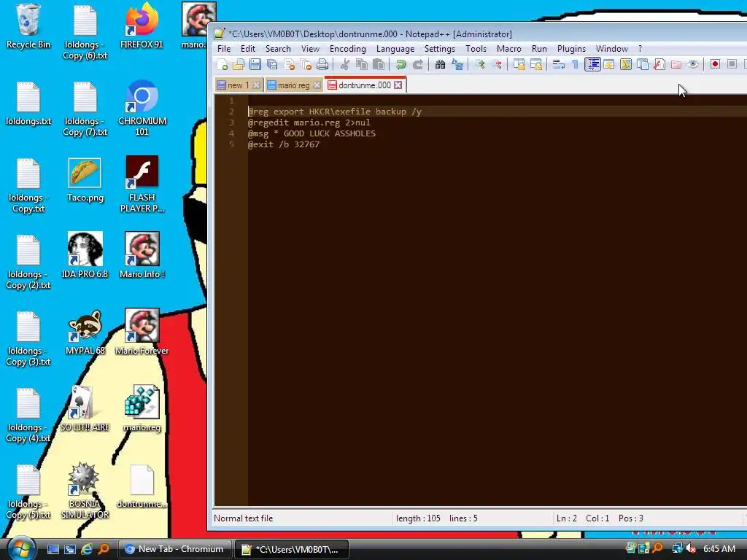The image size is (747, 560).
Task: Click the Stop recording macro icon
Action: pos(732,64)
